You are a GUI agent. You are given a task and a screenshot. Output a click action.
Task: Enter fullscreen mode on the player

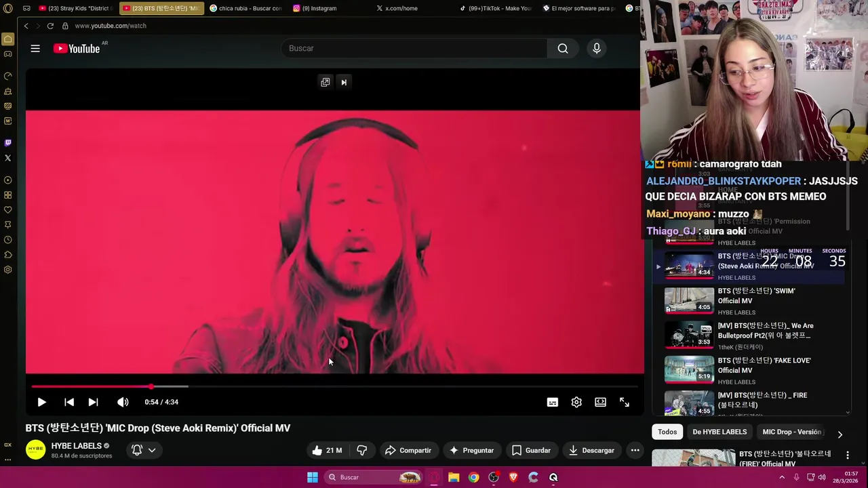click(x=625, y=402)
